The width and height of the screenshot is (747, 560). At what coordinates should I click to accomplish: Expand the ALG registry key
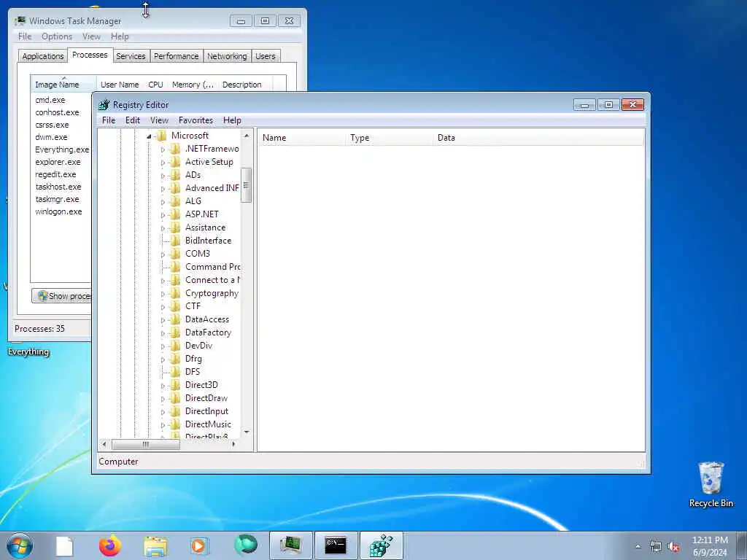coord(163,202)
